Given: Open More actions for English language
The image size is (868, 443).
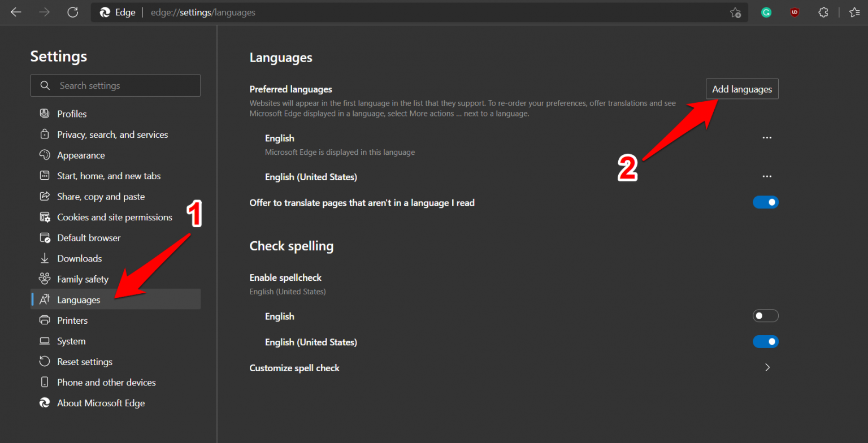Looking at the screenshot, I should (767, 137).
